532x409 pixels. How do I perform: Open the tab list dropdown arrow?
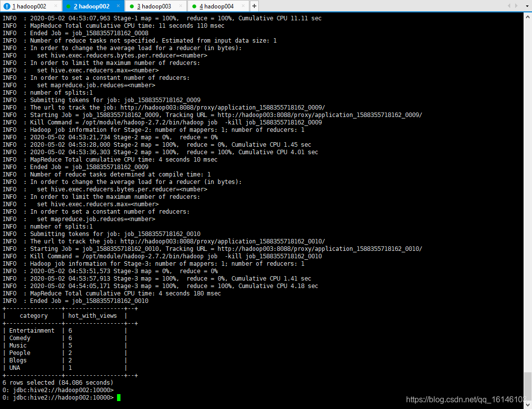pos(527,6)
